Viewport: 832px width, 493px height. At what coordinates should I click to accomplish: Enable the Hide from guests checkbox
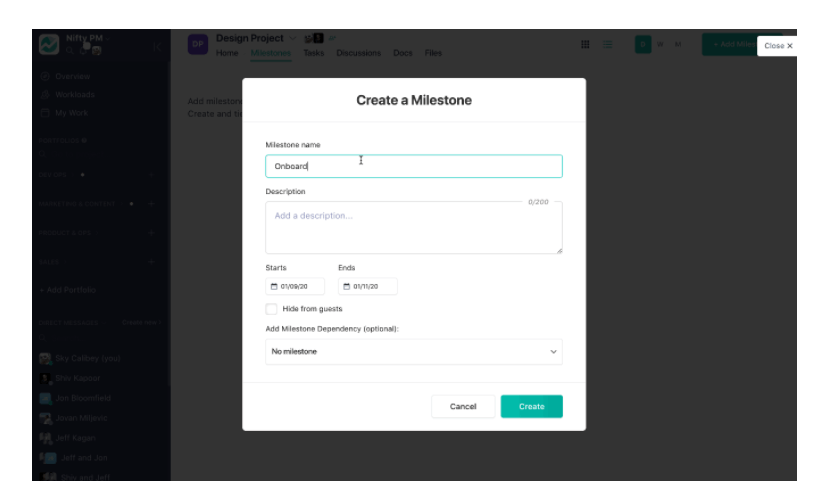271,309
